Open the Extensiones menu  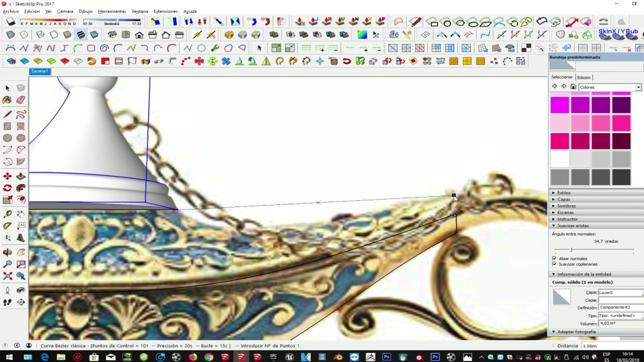tap(165, 11)
